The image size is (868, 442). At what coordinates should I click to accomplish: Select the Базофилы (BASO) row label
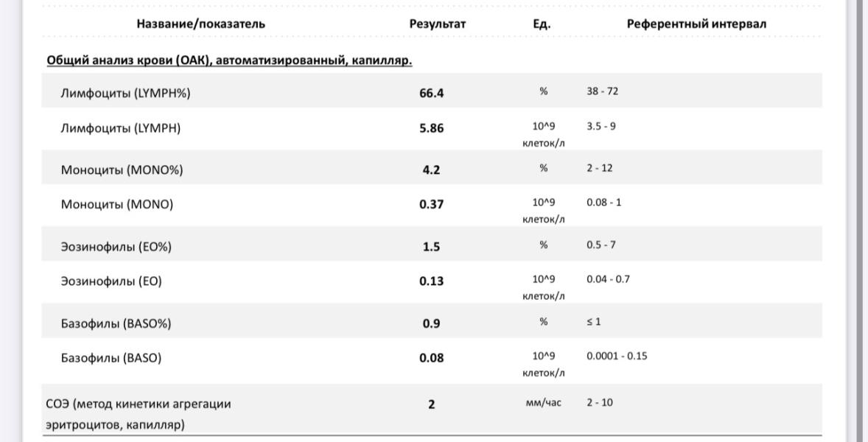(x=111, y=358)
